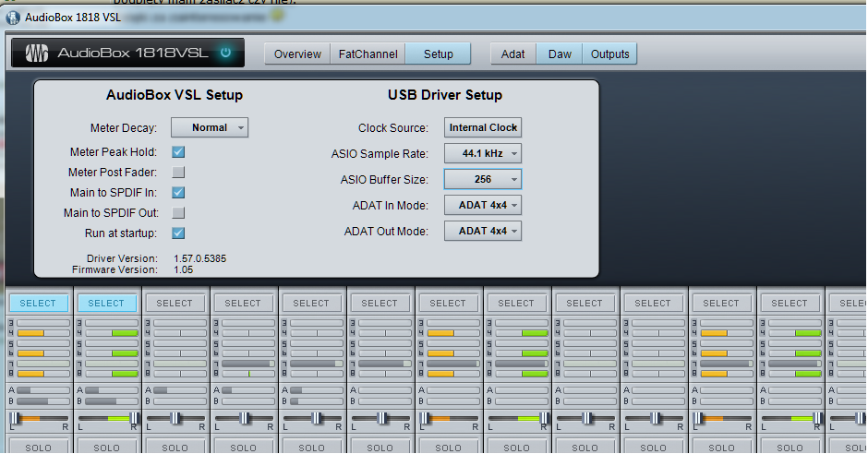Click the power icon beside AudioBox 1818VSL logo
The width and height of the screenshot is (868, 454).
pos(225,53)
